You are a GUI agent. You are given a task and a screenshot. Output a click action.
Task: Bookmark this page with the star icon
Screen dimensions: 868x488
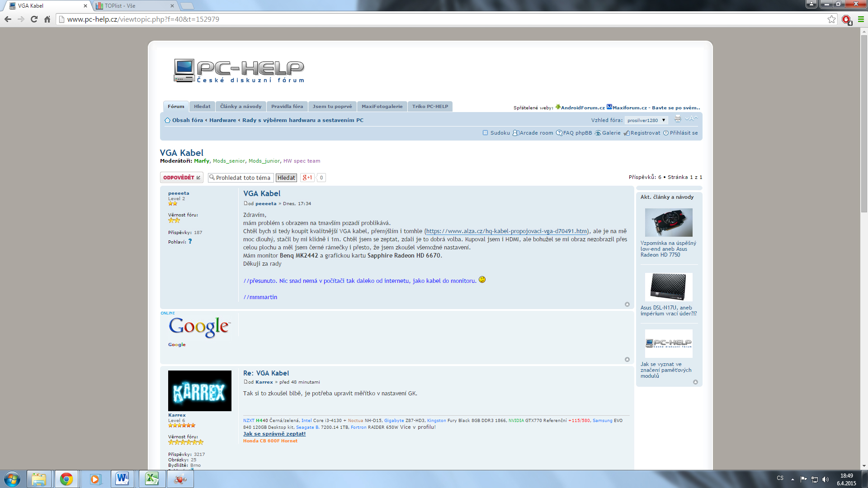pyautogui.click(x=831, y=19)
